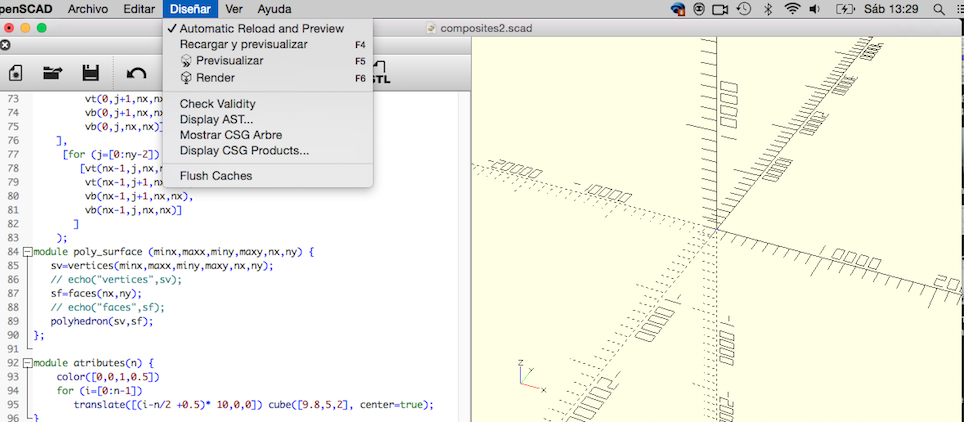
Task: Click the round two-dot face menu bar icon
Action: tap(700, 9)
